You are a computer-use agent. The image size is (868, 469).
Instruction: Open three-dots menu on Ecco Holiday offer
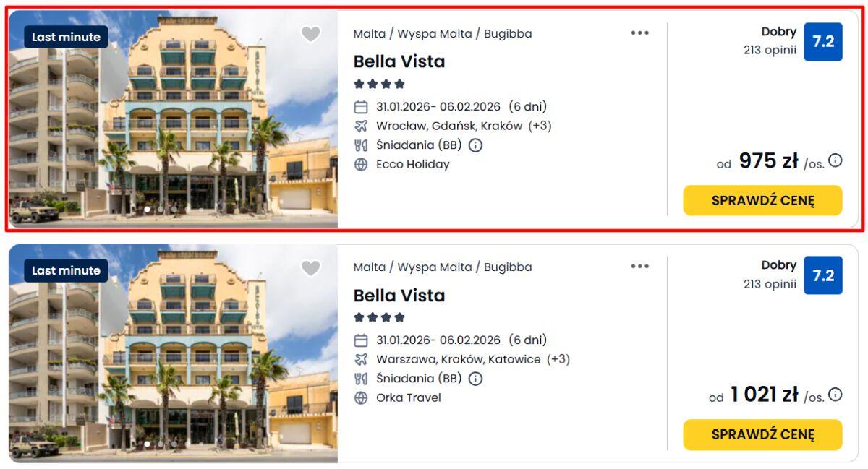click(x=639, y=33)
